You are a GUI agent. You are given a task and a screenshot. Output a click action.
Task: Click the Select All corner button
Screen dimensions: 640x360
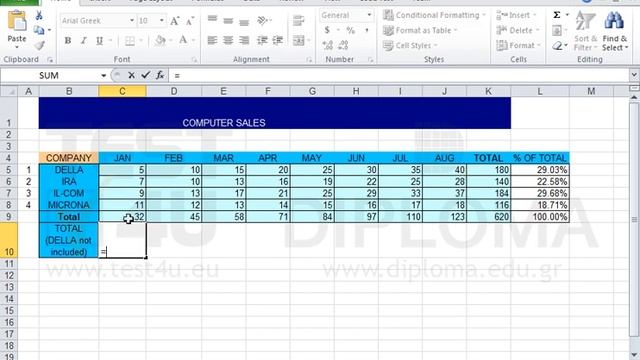[x=9, y=91]
